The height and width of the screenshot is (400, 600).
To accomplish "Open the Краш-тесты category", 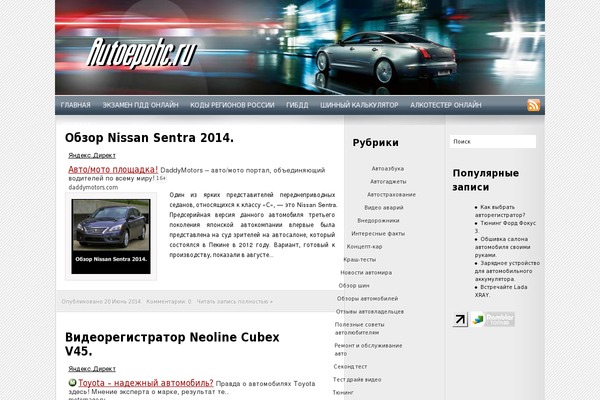I will coord(360,260).
